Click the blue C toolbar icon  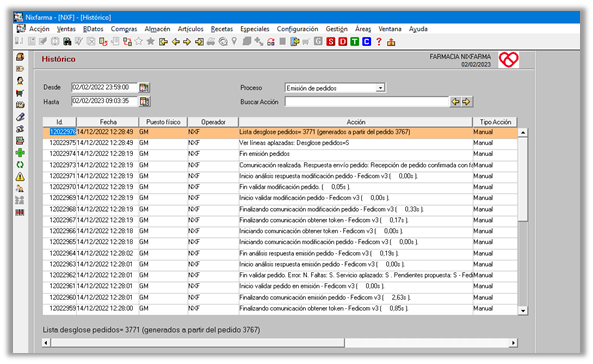(366, 42)
